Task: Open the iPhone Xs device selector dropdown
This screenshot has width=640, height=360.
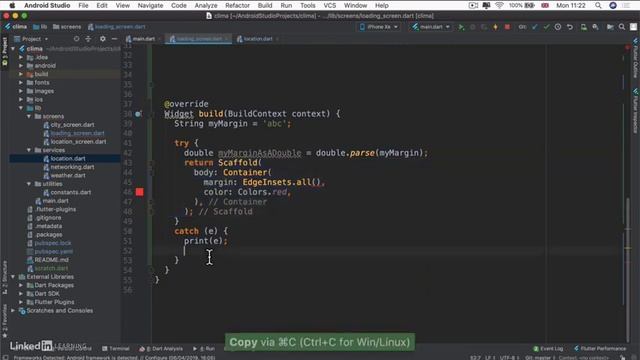Action: [378, 27]
